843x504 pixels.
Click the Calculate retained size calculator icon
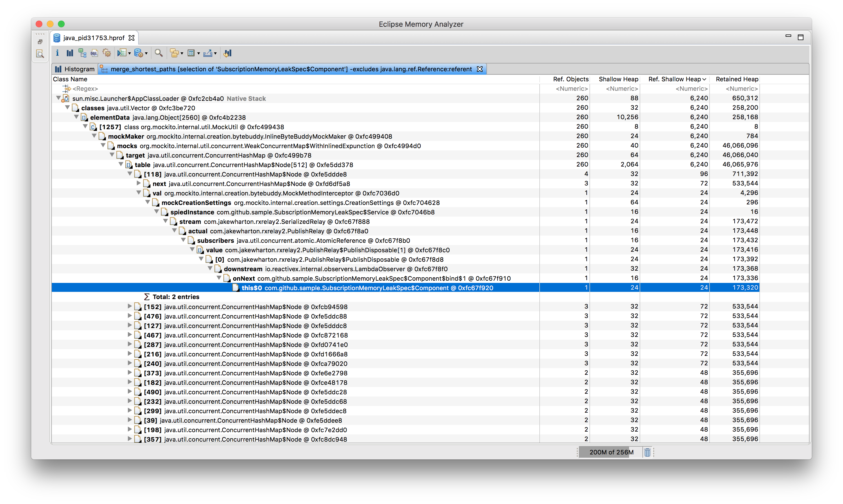click(x=191, y=53)
